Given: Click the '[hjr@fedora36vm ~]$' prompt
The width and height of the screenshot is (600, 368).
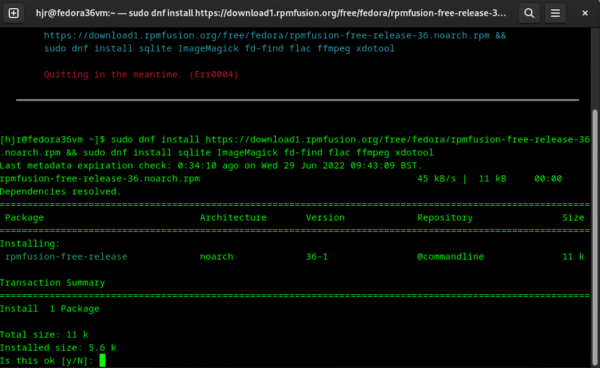Looking at the screenshot, I should click(x=52, y=140).
